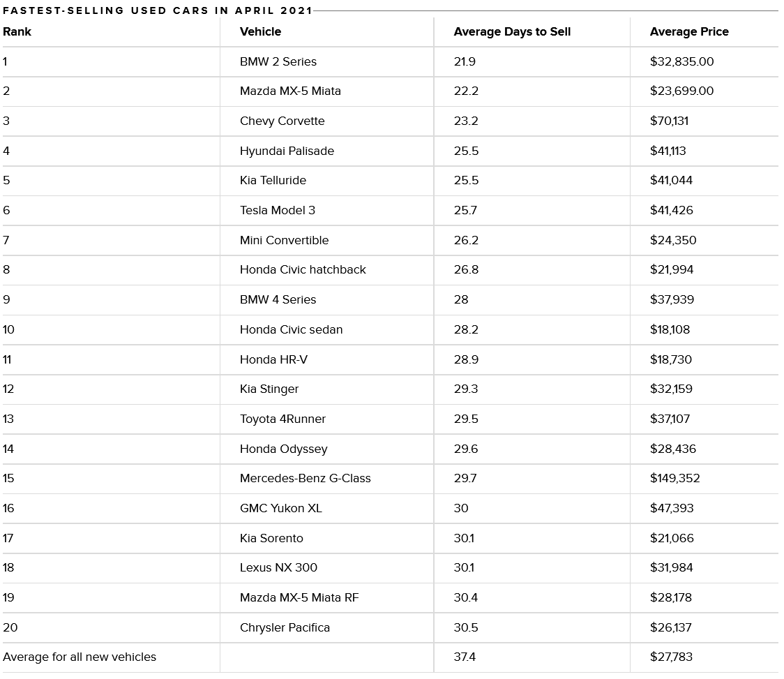Select the GMC Yukon XL row name
784x679 pixels.
pos(281,508)
